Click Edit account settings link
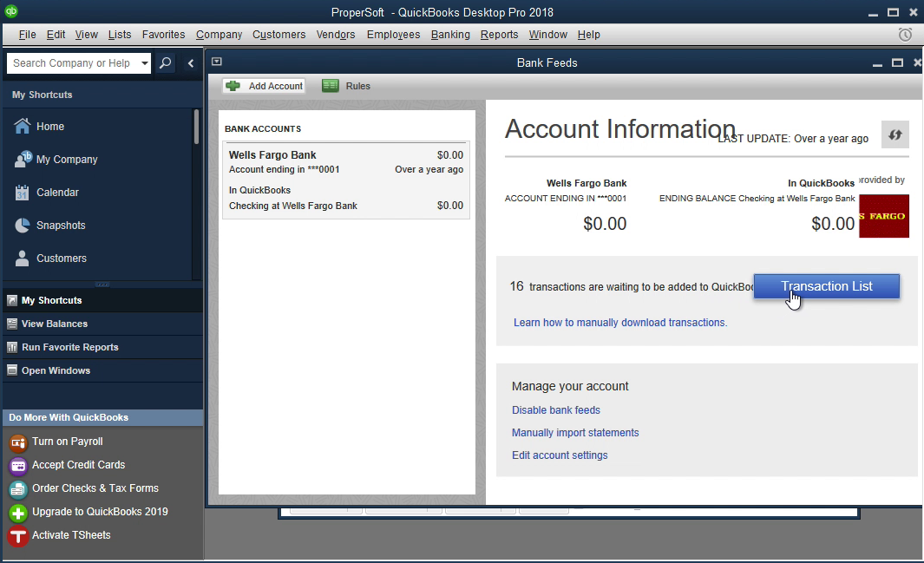 pyautogui.click(x=560, y=455)
